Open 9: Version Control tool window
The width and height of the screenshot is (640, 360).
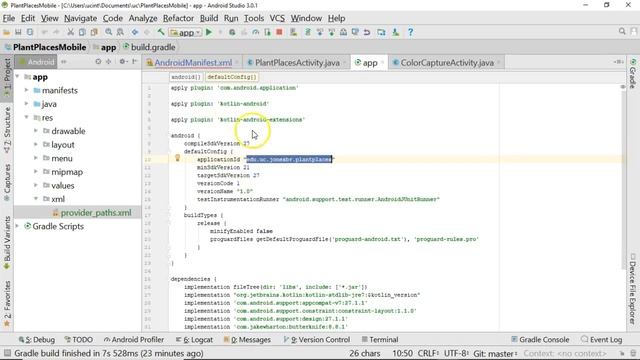[316, 340]
